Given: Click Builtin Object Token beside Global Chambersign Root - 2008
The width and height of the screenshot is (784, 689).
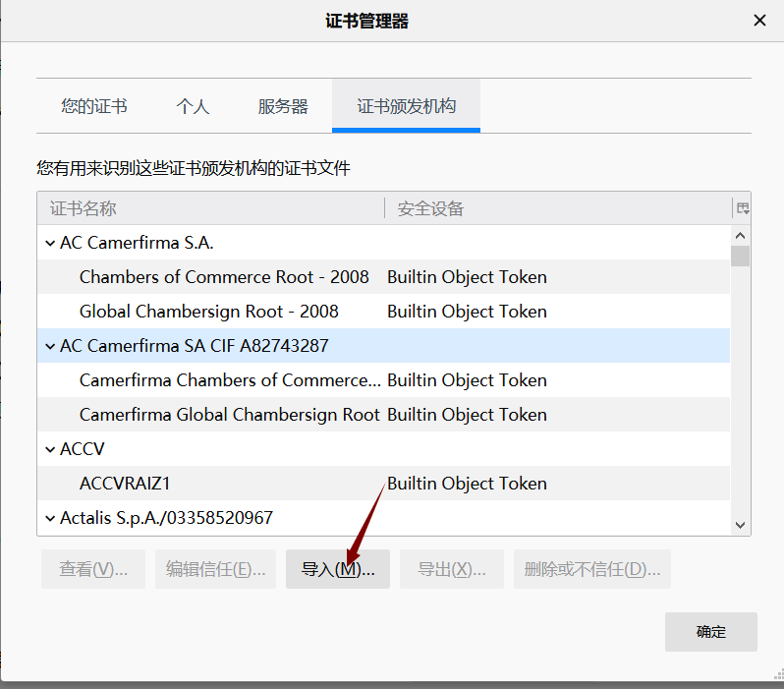Looking at the screenshot, I should [467, 312].
